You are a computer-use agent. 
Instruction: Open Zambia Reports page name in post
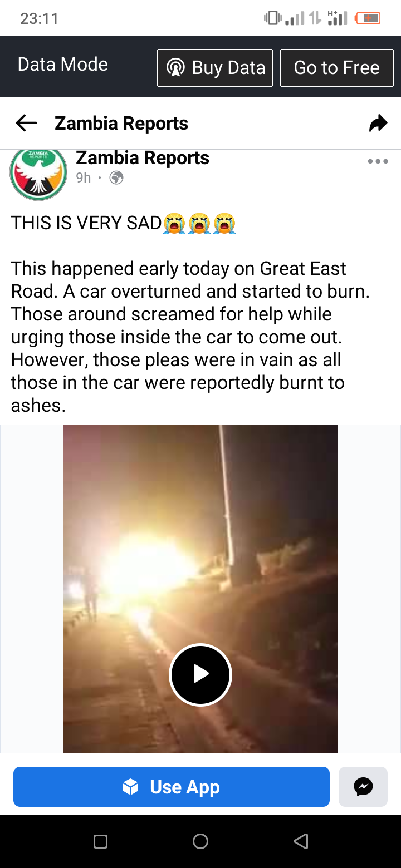pyautogui.click(x=143, y=158)
